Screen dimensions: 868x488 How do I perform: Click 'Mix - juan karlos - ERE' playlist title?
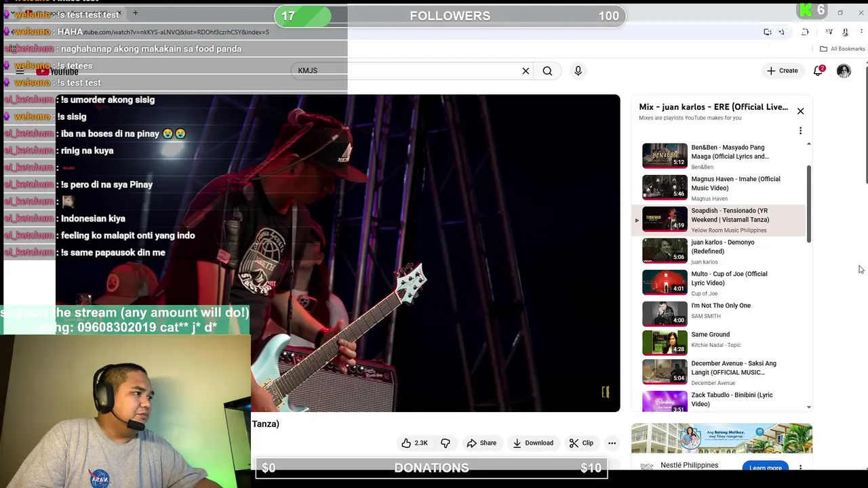[x=713, y=107]
